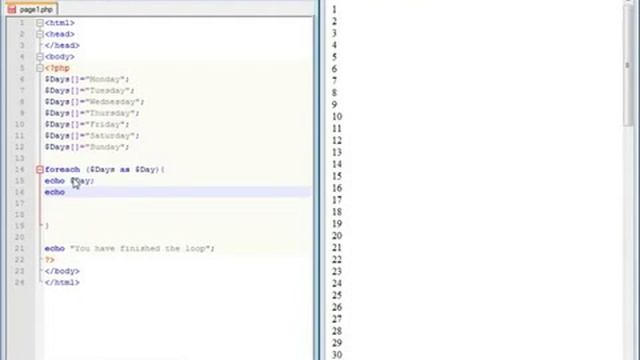Viewport: 640px width, 360px height.
Task: Click the <html> opening tag text
Action: pyautogui.click(x=60, y=23)
